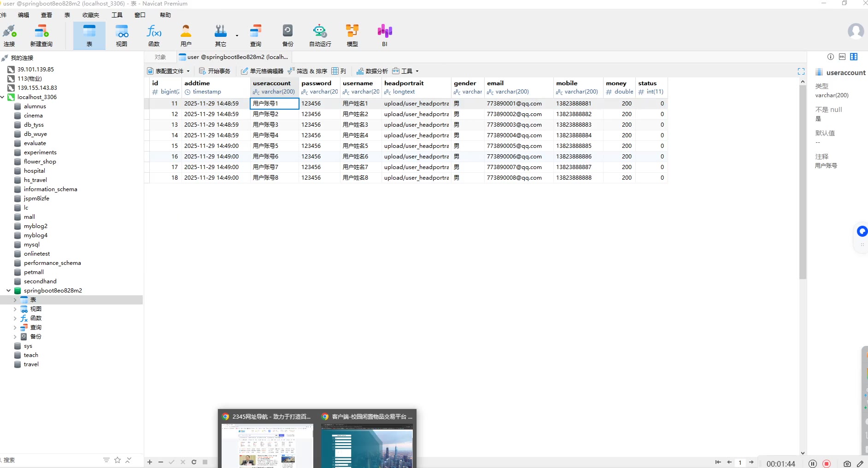
Task: Open the 表配置文件 dropdown
Action: pyautogui.click(x=169, y=71)
